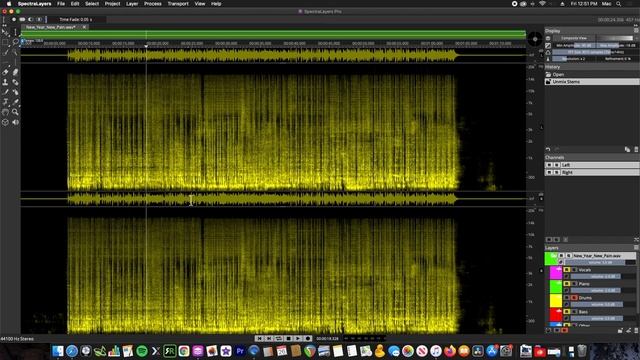Open the Select menu
The width and height of the screenshot is (640, 360).
click(92, 4)
